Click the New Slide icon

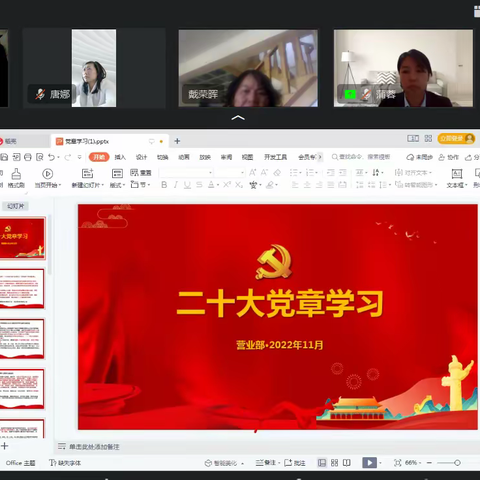[x=87, y=173]
